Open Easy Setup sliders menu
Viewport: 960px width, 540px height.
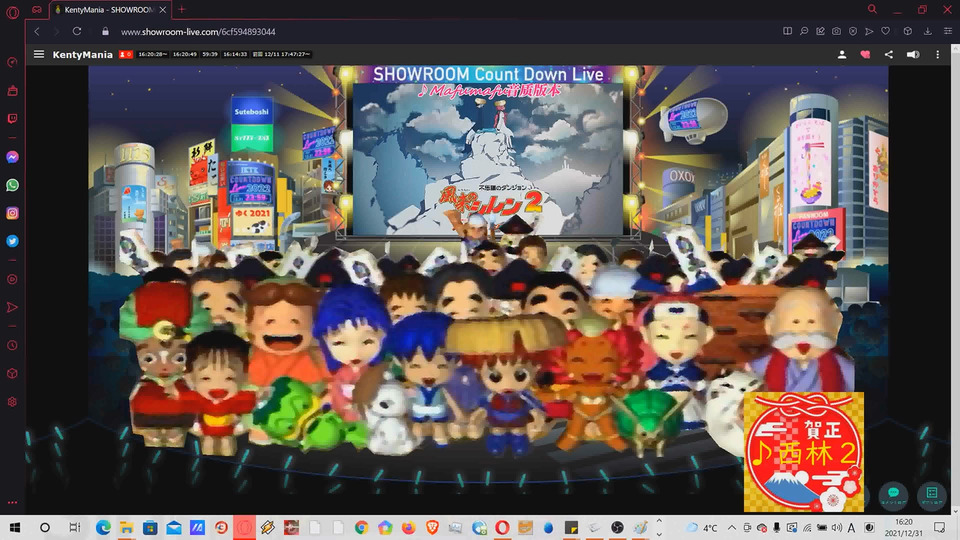coord(948,31)
